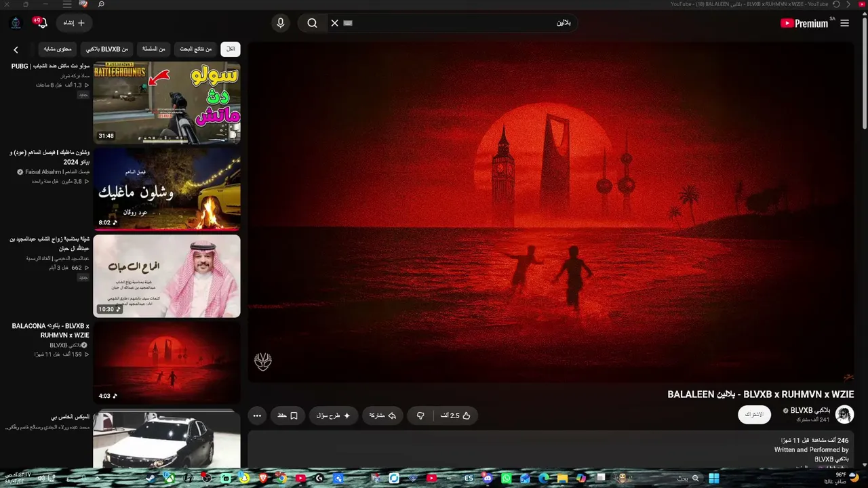Open the 'BALACONA - بلكونه' video title
Screen dimensions: 868x488
(50, 331)
